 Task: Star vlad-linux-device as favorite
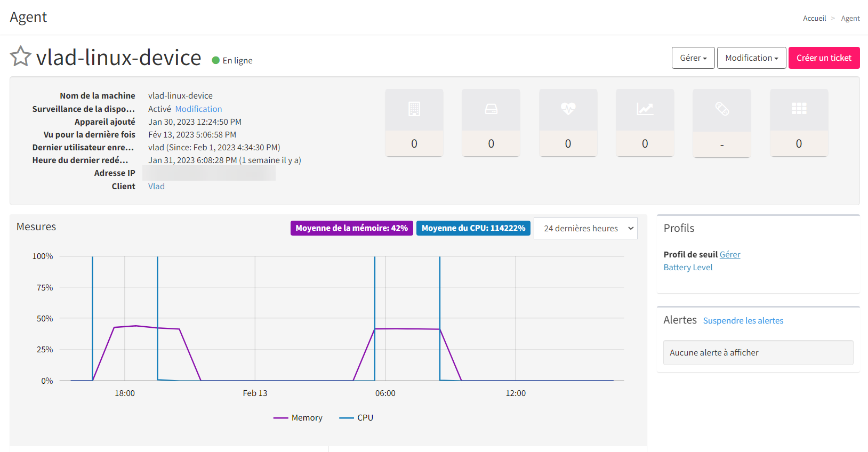click(21, 56)
